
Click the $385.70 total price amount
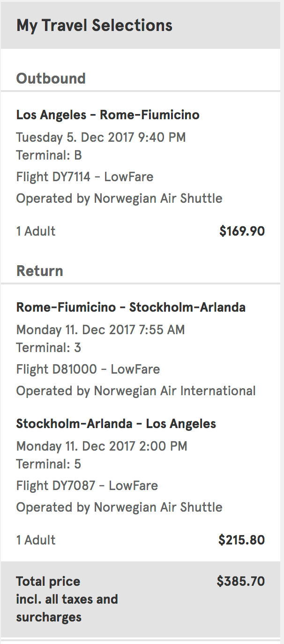(240, 582)
